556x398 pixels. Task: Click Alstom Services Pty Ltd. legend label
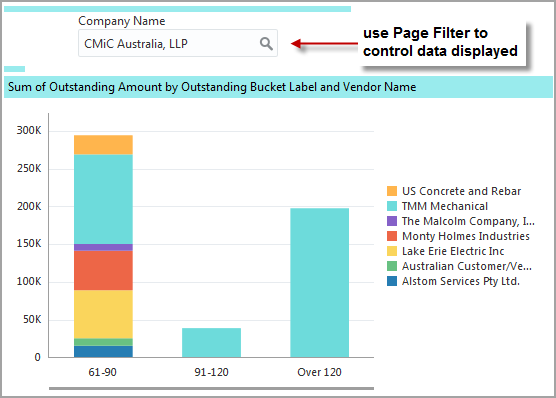pos(461,281)
